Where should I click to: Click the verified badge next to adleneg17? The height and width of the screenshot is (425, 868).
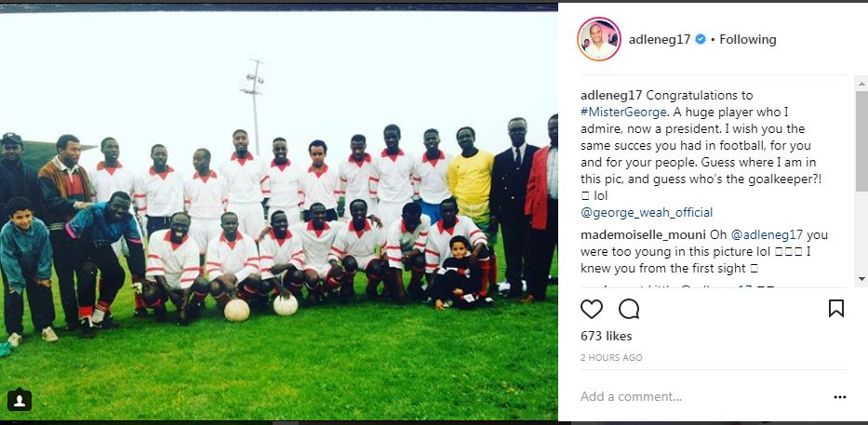(x=701, y=39)
